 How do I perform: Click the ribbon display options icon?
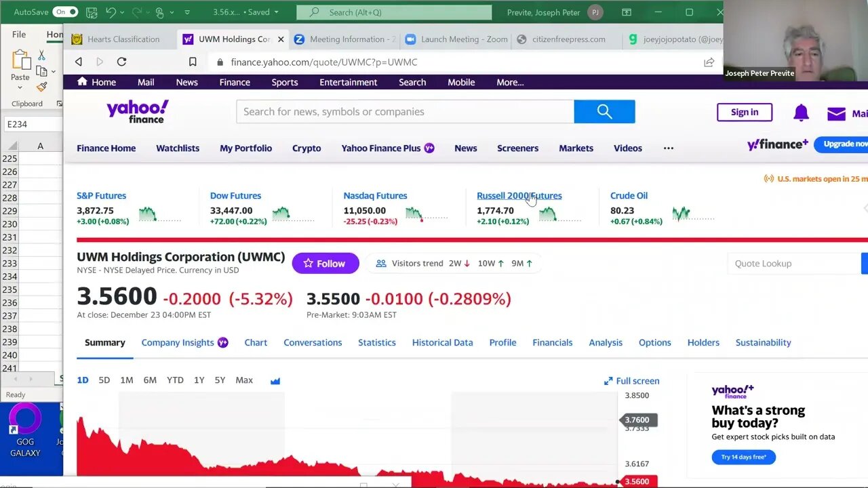point(627,12)
